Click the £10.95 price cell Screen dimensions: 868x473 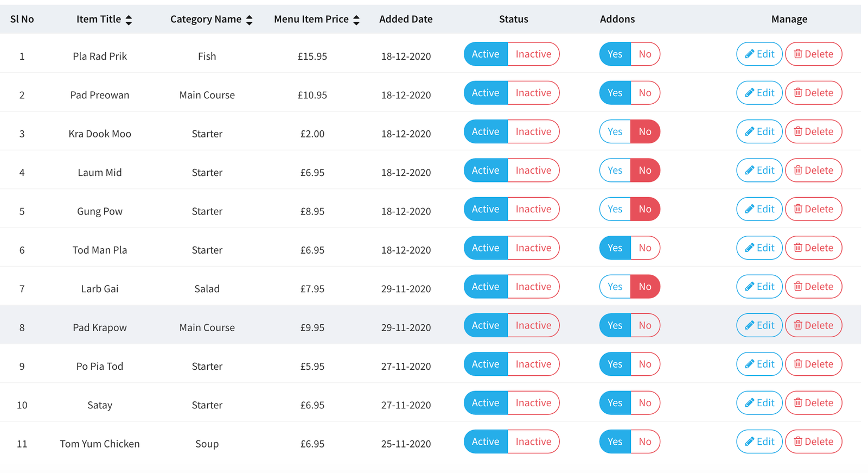click(x=312, y=95)
